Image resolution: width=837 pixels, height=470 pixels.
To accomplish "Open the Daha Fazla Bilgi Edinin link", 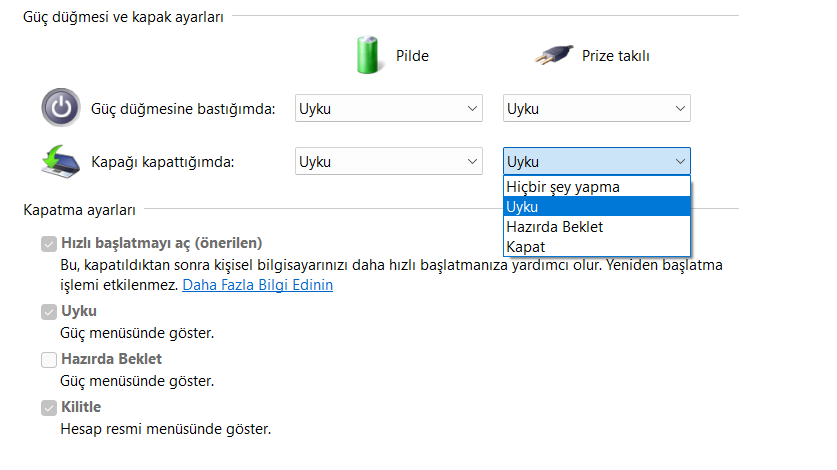I will [257, 285].
